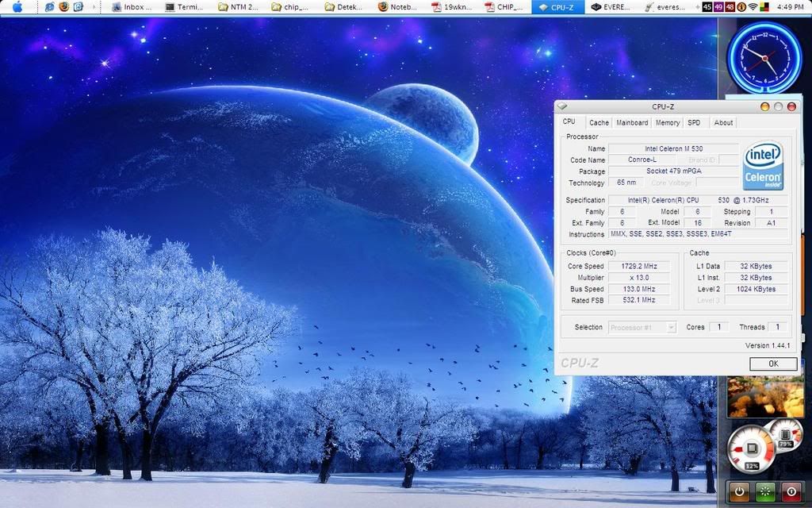This screenshot has height=508, width=812.
Task: Open the Mainboard tab
Action: [632, 123]
